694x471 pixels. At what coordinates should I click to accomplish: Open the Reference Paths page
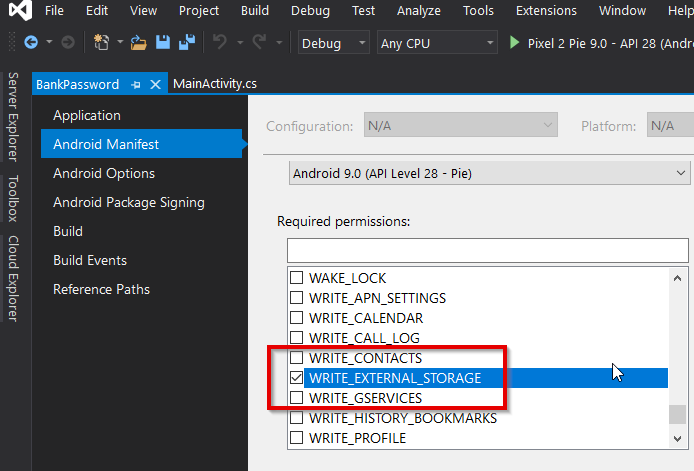click(x=101, y=289)
